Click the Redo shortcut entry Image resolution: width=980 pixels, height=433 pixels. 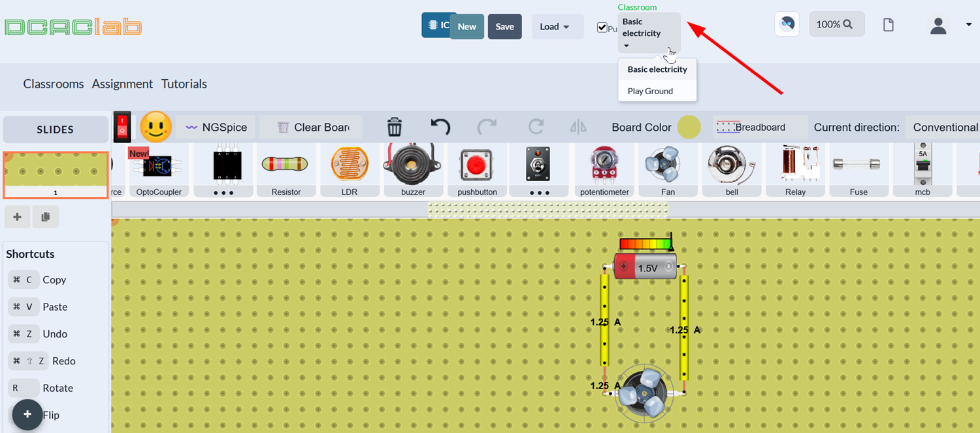42,361
